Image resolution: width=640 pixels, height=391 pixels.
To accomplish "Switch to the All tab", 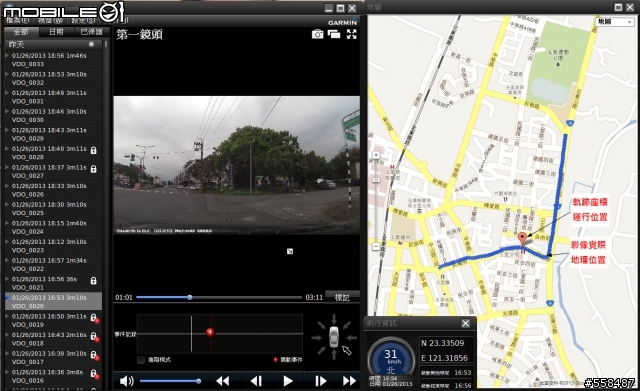I will click(21, 32).
